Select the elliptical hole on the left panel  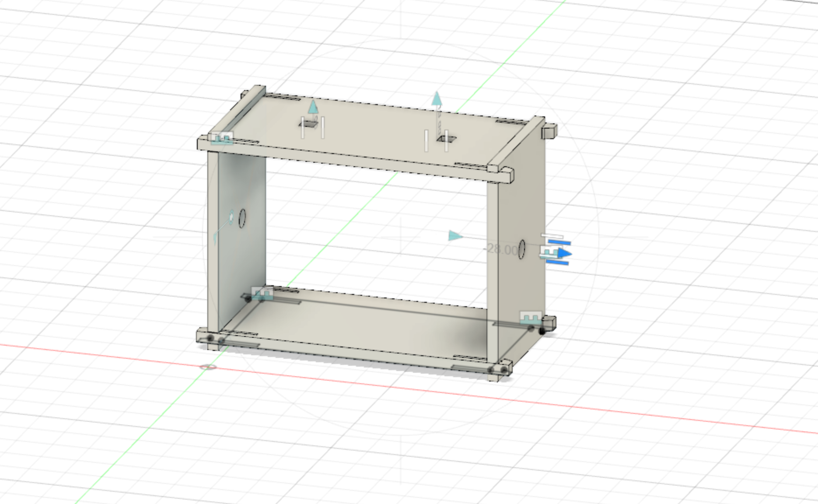[x=243, y=218]
